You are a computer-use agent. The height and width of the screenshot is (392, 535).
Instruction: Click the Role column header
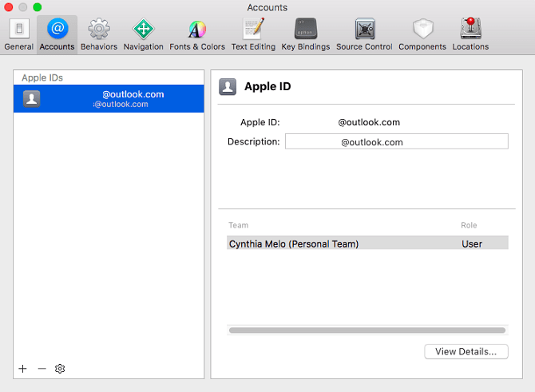pos(469,225)
